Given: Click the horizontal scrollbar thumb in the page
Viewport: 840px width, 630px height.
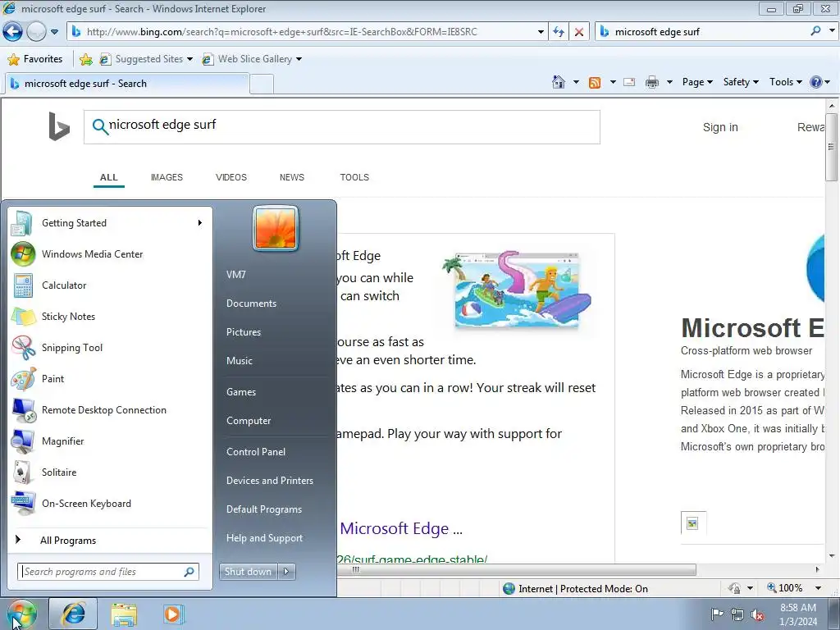Looking at the screenshot, I should point(517,569).
